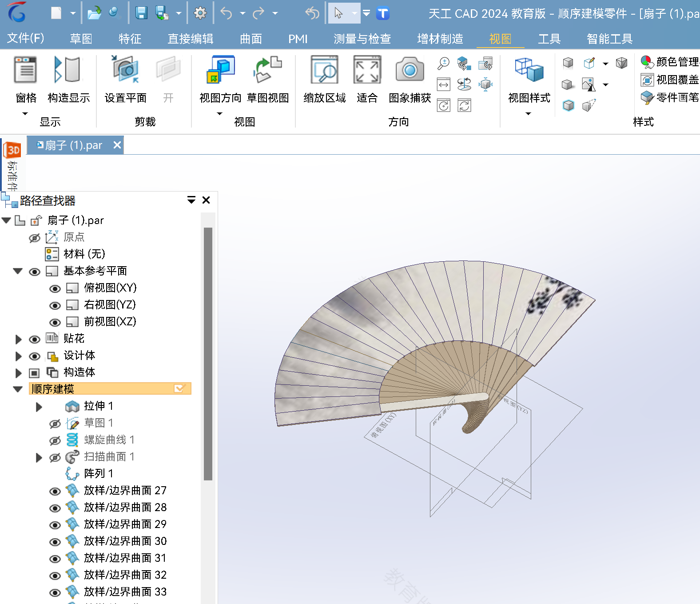The width and height of the screenshot is (700, 604).
Task: Hide the 俯视图(XY) plane
Action: point(55,288)
